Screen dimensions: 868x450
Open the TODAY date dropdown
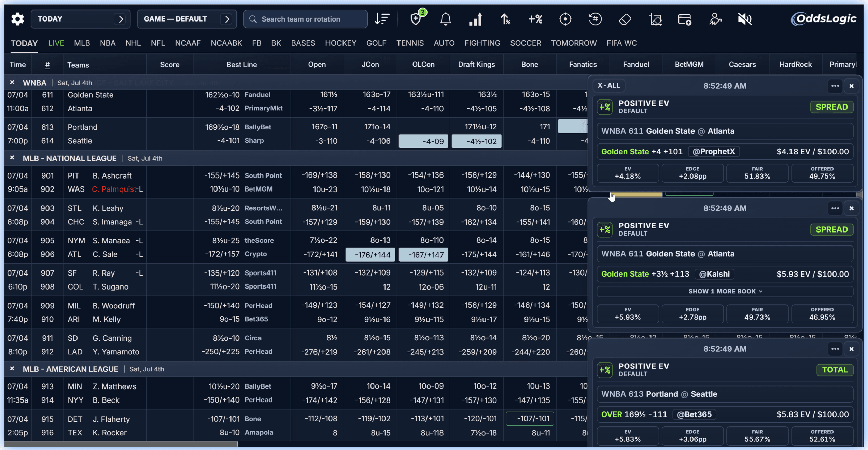point(81,19)
